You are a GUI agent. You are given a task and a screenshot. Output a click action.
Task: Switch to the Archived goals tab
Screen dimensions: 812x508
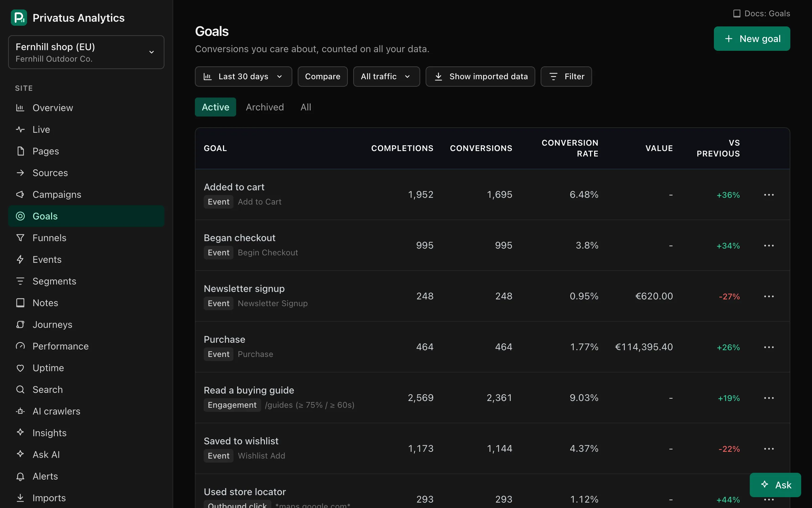pos(265,107)
